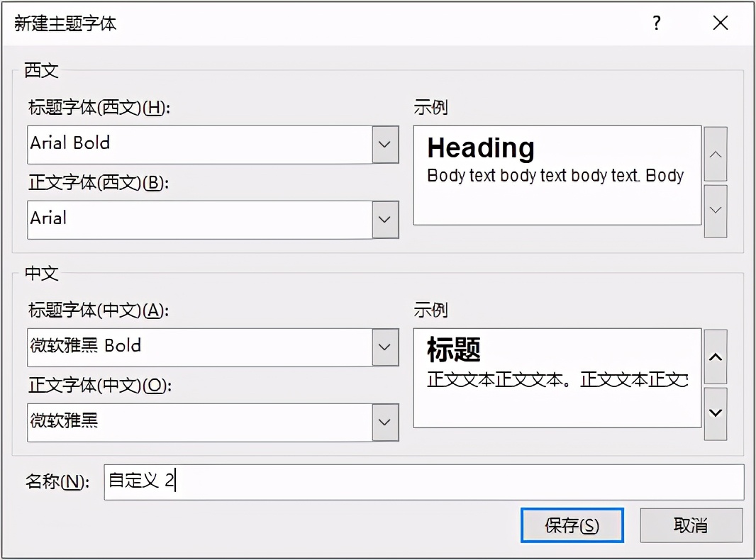The height and width of the screenshot is (560, 756).
Task: Close the 新建主题字体 dialog
Action: pyautogui.click(x=721, y=23)
